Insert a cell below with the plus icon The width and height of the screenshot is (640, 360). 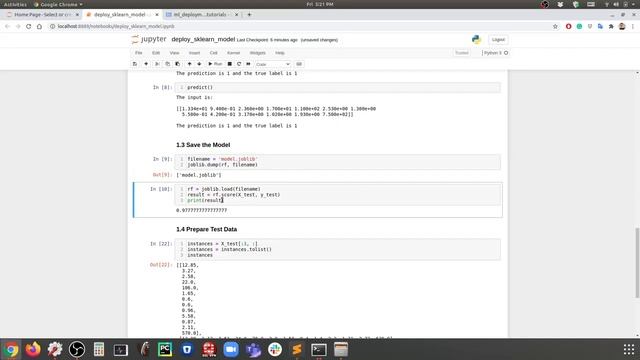pyautogui.click(x=146, y=64)
